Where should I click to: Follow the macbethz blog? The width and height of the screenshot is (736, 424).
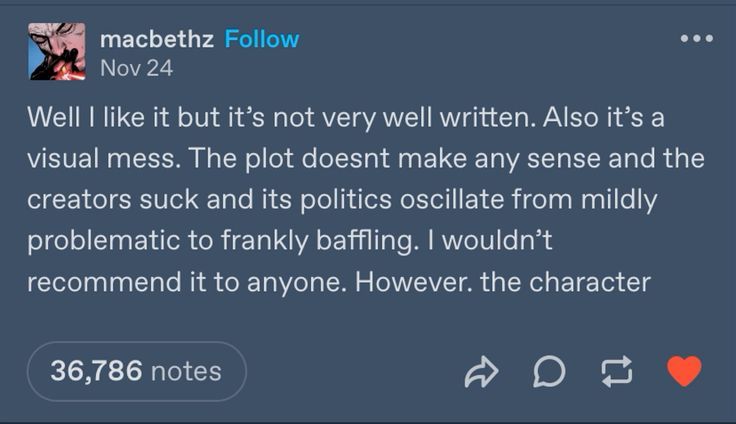tap(262, 39)
